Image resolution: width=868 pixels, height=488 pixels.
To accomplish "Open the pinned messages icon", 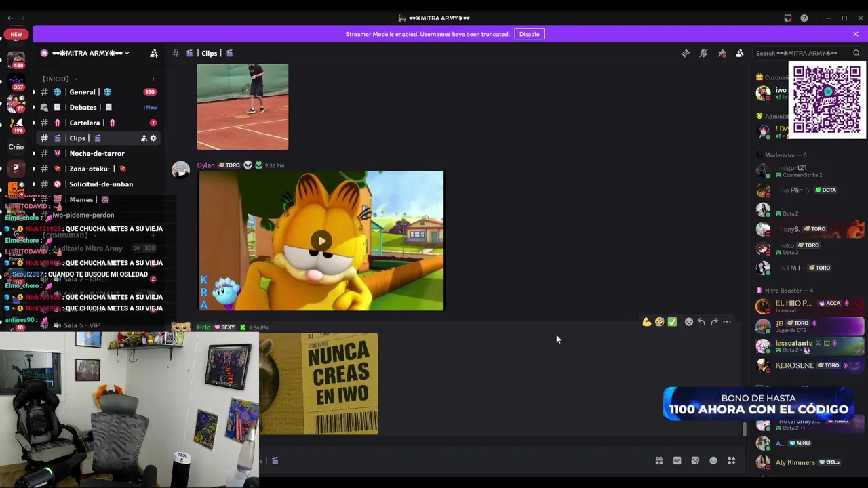I will click(722, 53).
